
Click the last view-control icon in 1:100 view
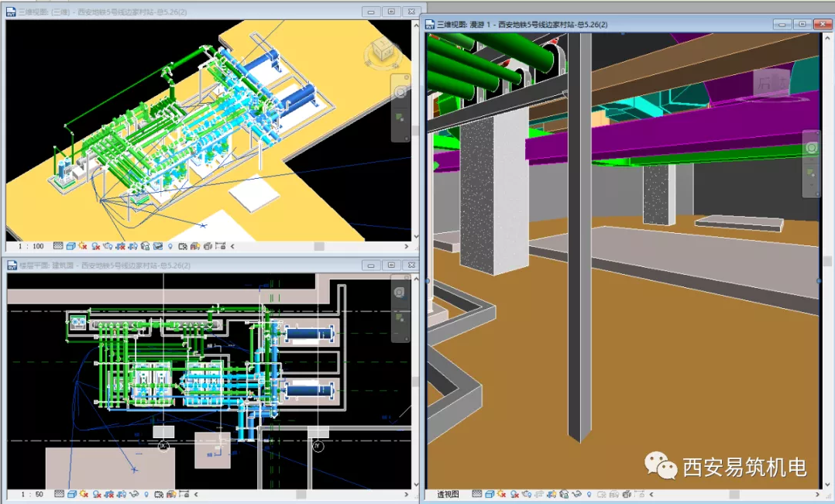pos(220,246)
